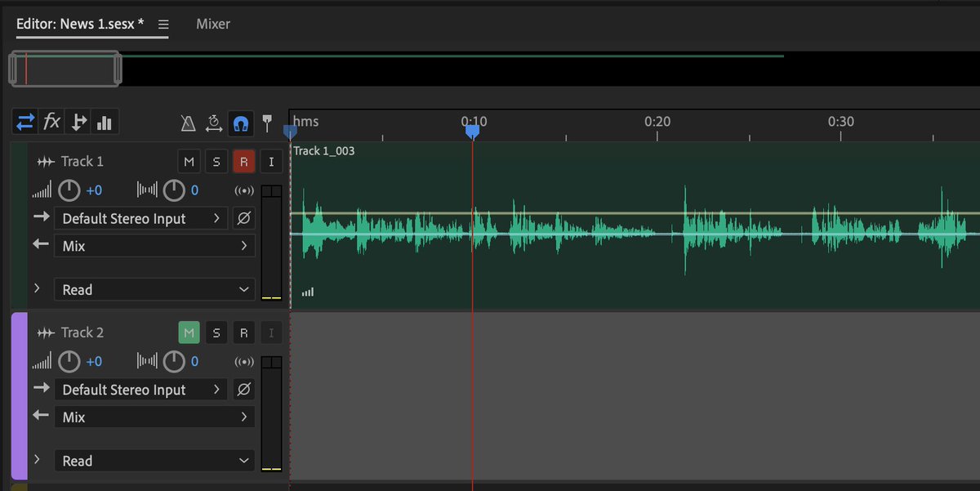Rename Track 1 label

tap(82, 162)
